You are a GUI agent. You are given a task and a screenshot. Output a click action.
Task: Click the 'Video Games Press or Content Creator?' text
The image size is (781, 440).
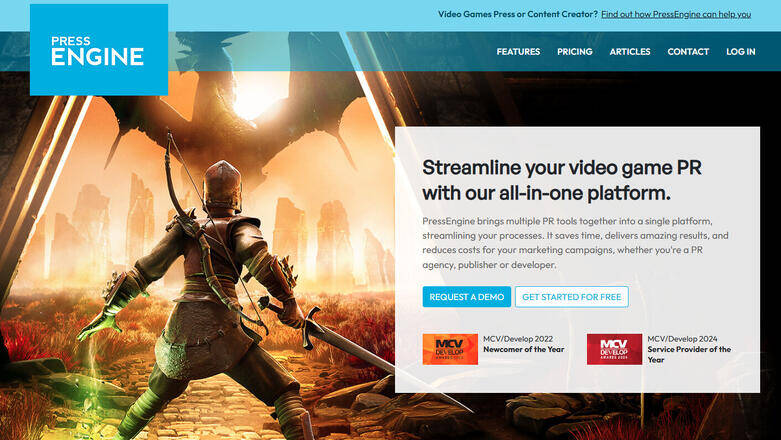pos(517,15)
